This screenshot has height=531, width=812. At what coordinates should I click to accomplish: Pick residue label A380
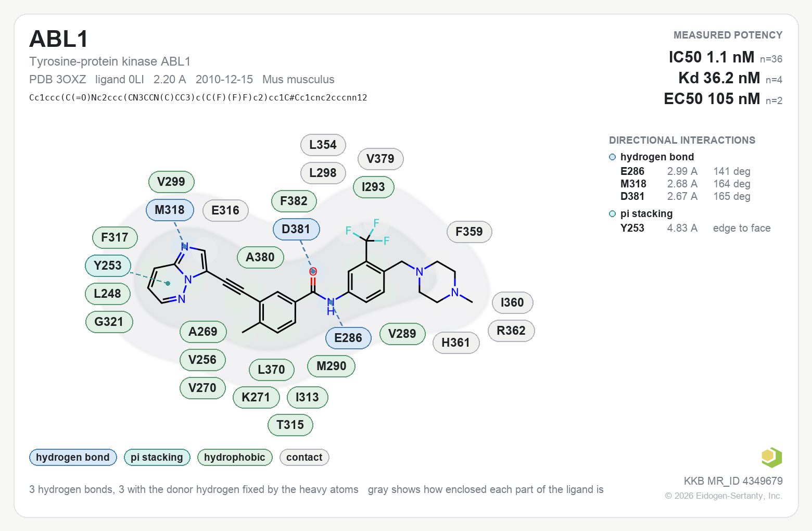tap(260, 257)
